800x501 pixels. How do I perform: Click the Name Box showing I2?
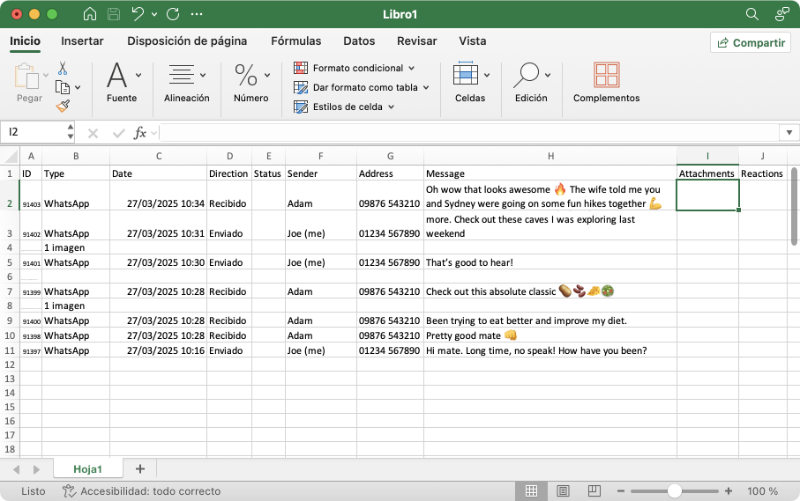click(34, 132)
